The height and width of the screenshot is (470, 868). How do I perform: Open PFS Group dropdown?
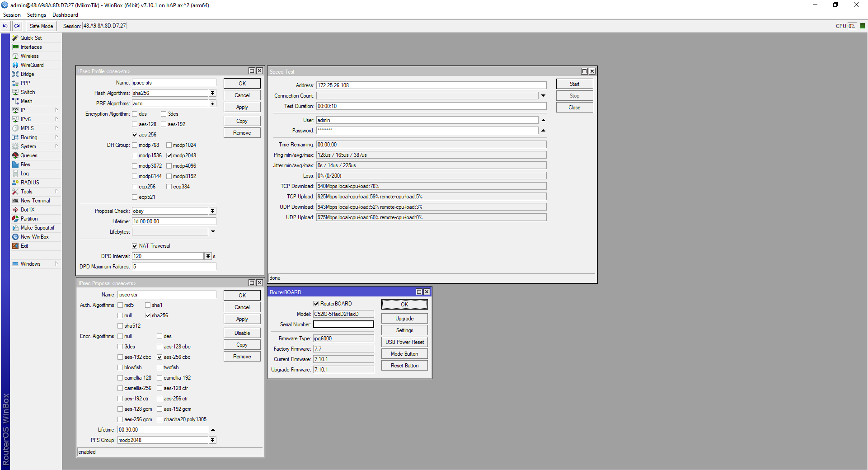click(x=212, y=440)
